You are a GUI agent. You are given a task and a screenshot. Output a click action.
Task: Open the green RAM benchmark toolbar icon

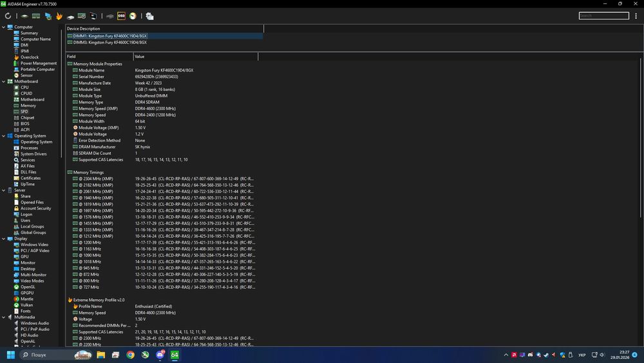pyautogui.click(x=36, y=16)
